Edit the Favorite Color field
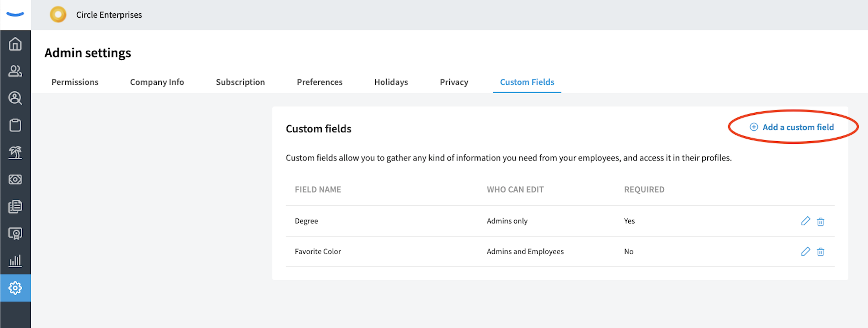This screenshot has width=868, height=328. [x=805, y=251]
